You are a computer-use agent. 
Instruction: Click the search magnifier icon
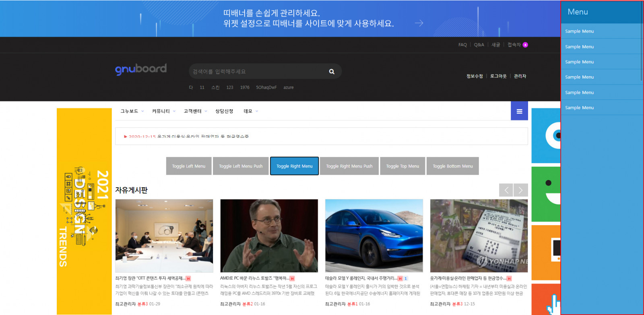[332, 72]
